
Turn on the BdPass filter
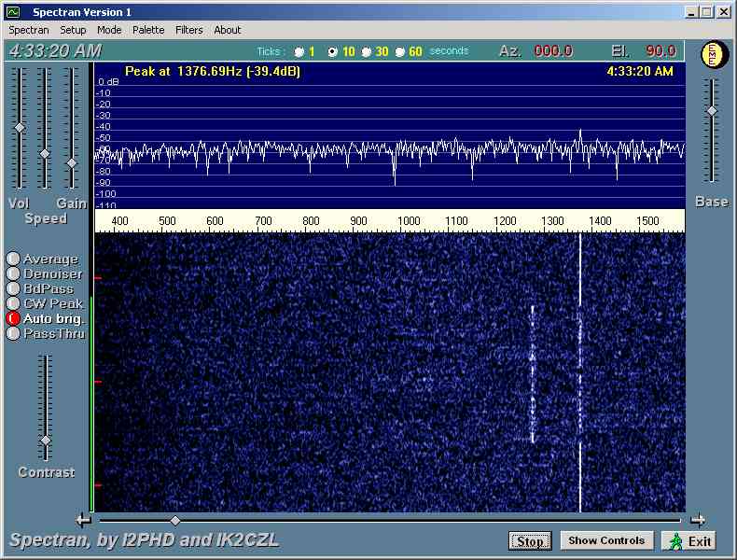tap(13, 288)
